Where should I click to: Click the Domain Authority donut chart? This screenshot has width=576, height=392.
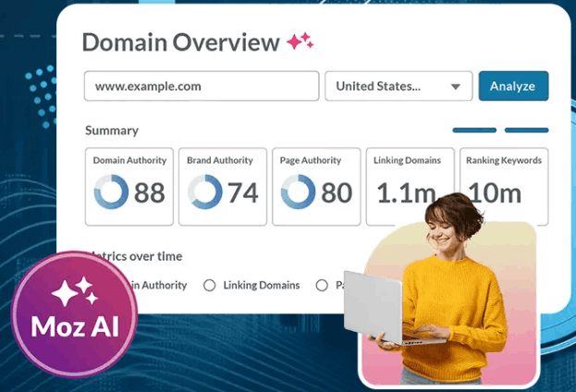pyautogui.click(x=111, y=191)
